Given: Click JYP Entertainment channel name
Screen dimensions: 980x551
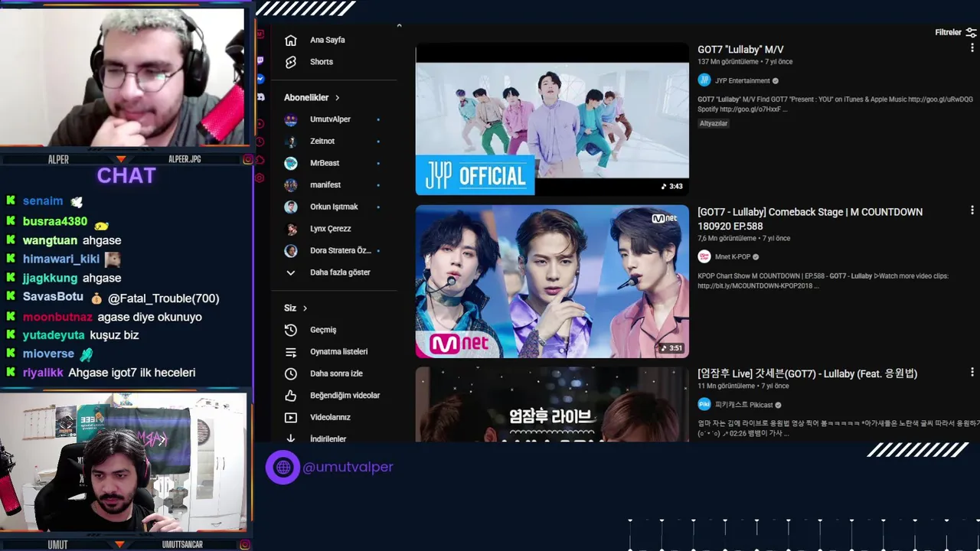Looking at the screenshot, I should point(742,80).
